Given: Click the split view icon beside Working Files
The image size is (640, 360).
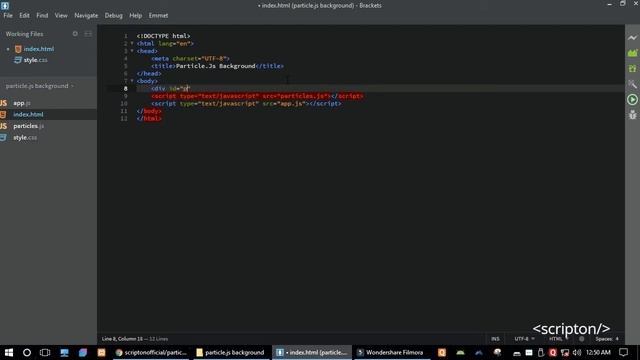Looking at the screenshot, I should point(88,34).
